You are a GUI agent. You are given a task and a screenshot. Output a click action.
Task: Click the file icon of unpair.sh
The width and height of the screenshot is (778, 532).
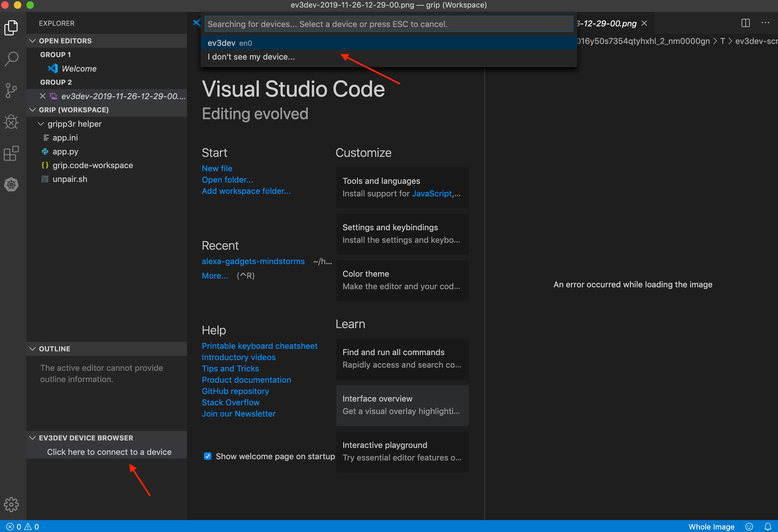[x=45, y=179]
